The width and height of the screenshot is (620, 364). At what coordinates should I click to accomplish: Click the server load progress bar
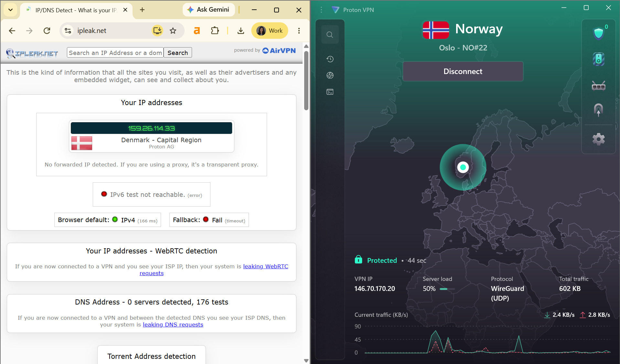click(447, 289)
